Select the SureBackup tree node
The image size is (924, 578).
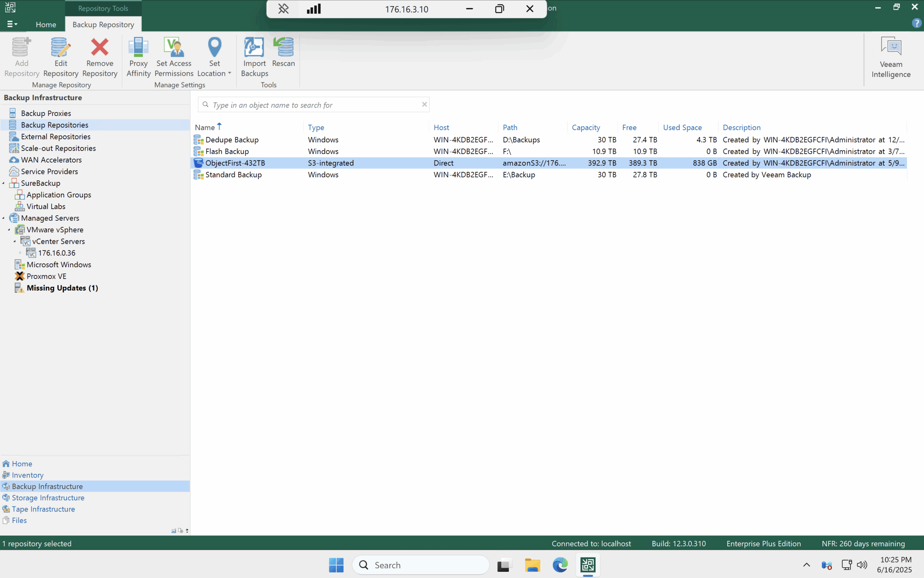pos(40,183)
